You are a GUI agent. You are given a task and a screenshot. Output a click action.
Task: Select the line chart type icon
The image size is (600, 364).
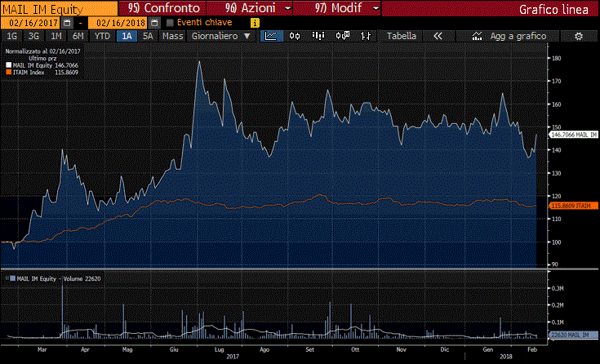pos(272,36)
